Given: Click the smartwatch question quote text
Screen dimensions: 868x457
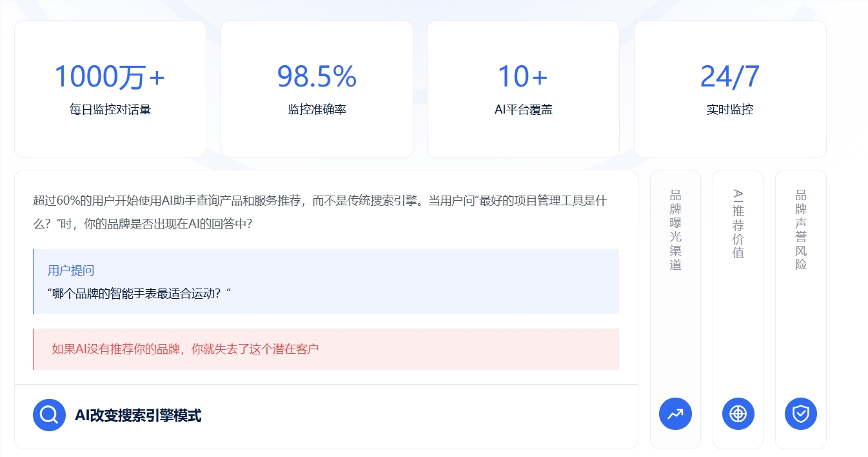Looking at the screenshot, I should (139, 293).
